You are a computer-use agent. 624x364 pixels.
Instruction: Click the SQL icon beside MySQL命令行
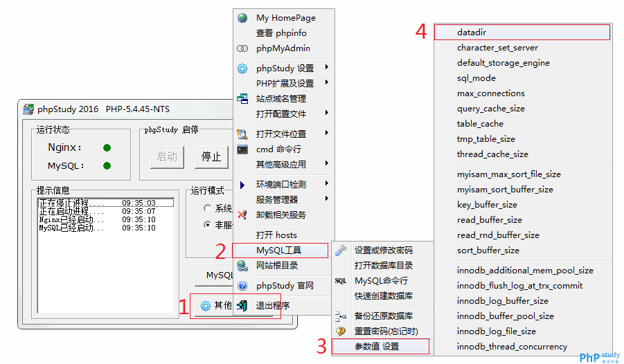point(341,281)
